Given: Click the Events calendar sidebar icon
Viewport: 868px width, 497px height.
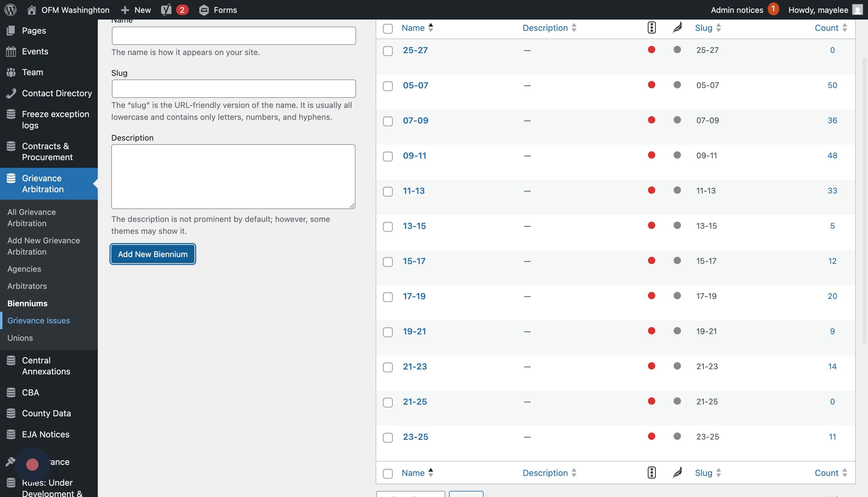Looking at the screenshot, I should (x=11, y=52).
